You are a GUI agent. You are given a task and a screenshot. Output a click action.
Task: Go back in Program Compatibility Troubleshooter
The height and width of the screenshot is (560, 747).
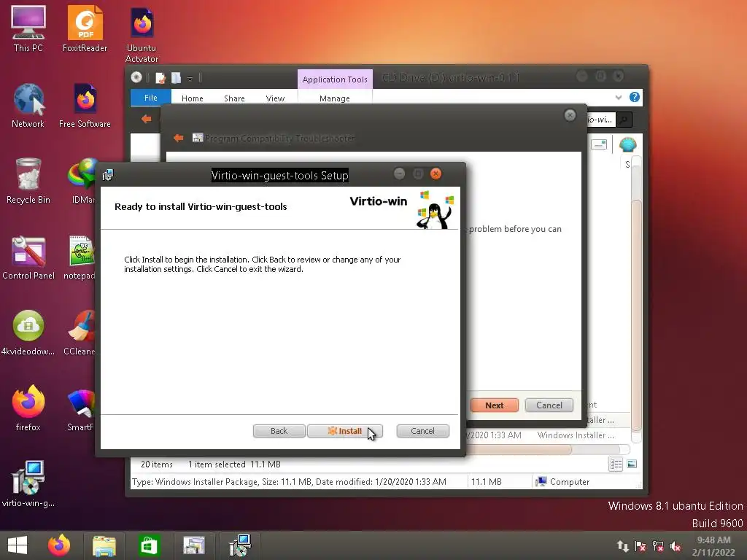point(179,138)
